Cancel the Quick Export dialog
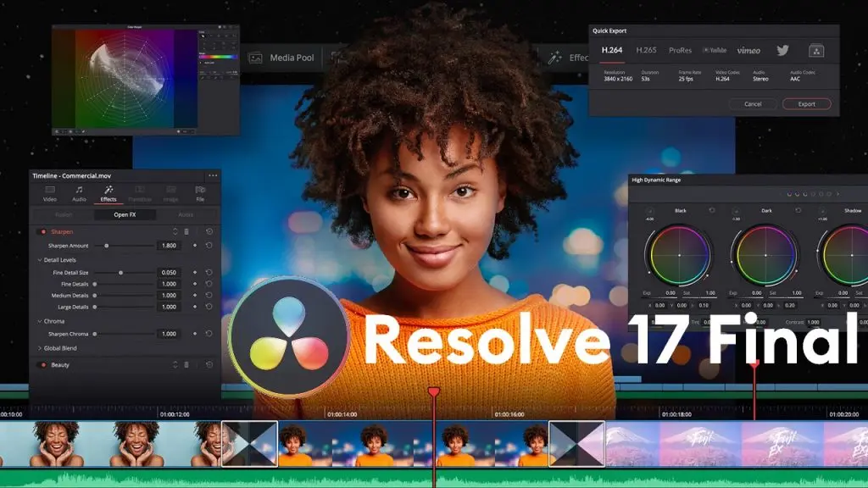 pos(753,104)
